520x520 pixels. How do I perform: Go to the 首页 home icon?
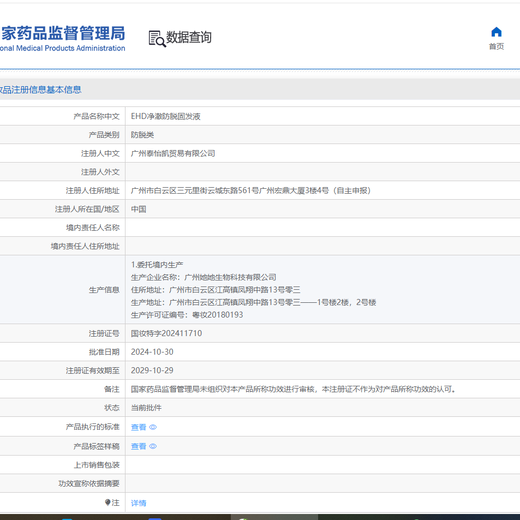[x=496, y=32]
